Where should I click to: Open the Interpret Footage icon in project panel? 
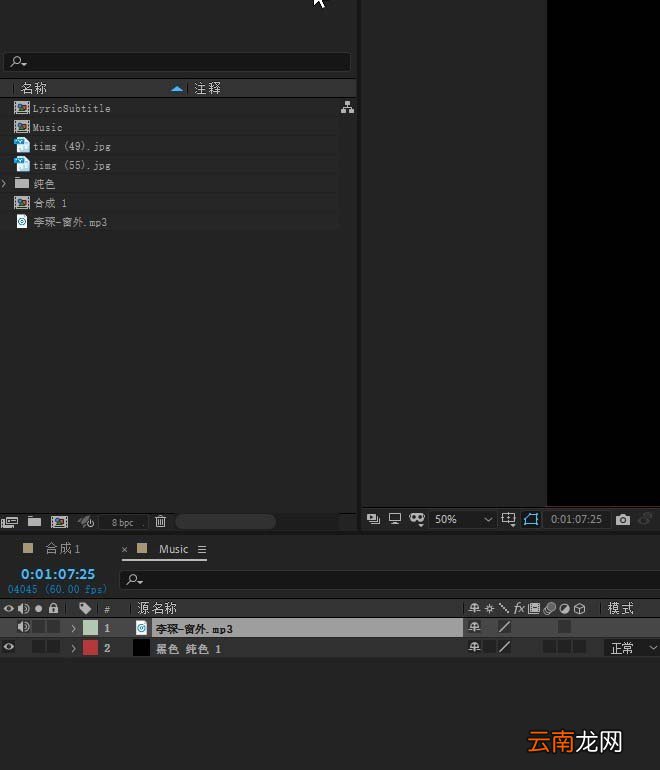click(9, 522)
